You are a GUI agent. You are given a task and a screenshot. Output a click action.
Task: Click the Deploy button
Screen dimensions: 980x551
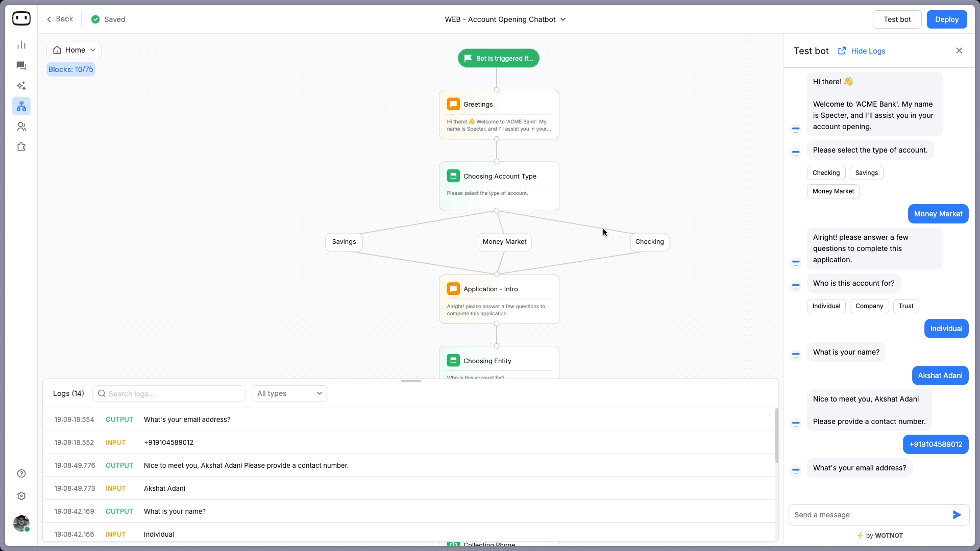click(946, 19)
